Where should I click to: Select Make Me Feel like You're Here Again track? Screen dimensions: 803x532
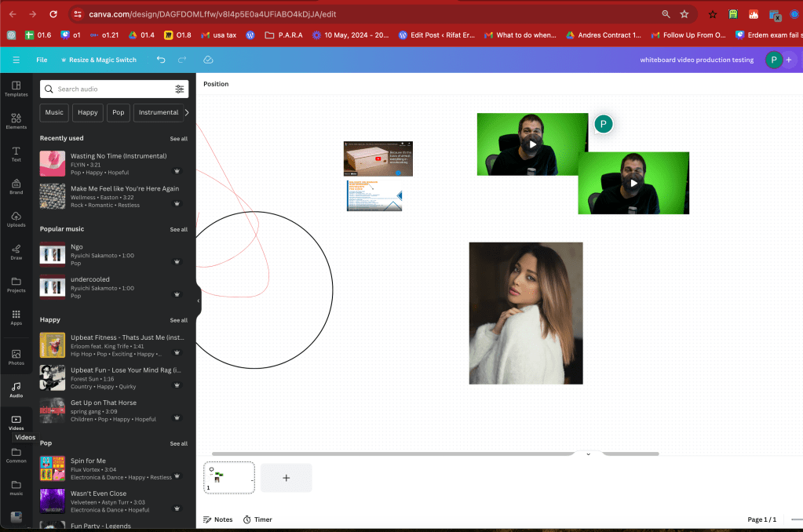pos(114,197)
